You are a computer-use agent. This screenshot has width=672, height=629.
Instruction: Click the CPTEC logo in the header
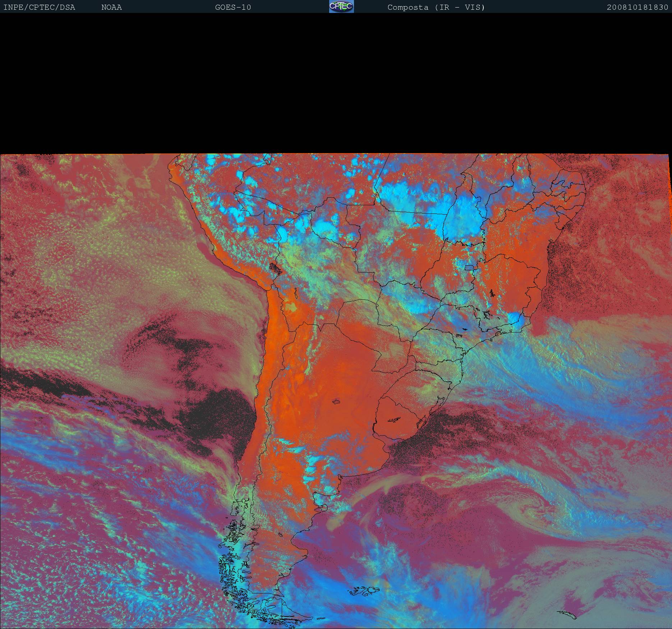(341, 6)
